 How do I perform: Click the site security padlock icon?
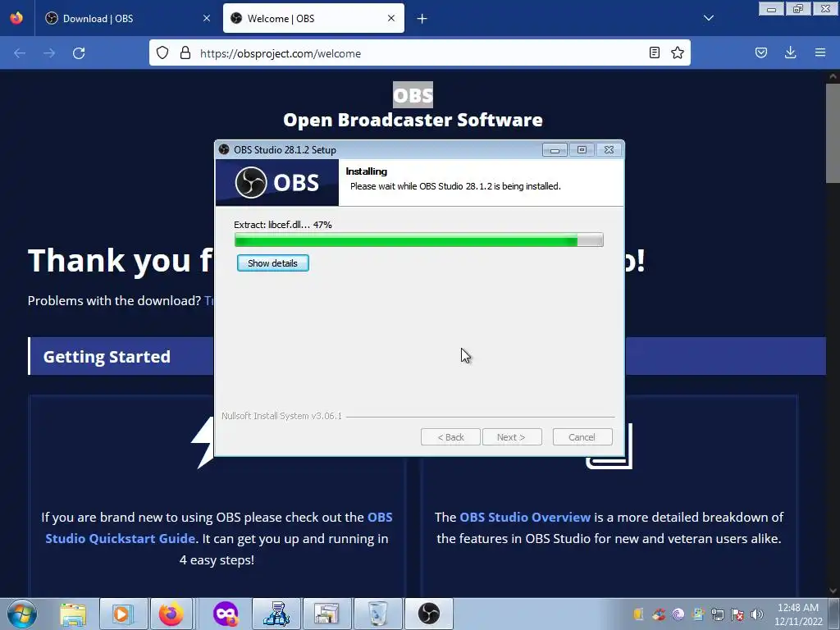(x=185, y=53)
